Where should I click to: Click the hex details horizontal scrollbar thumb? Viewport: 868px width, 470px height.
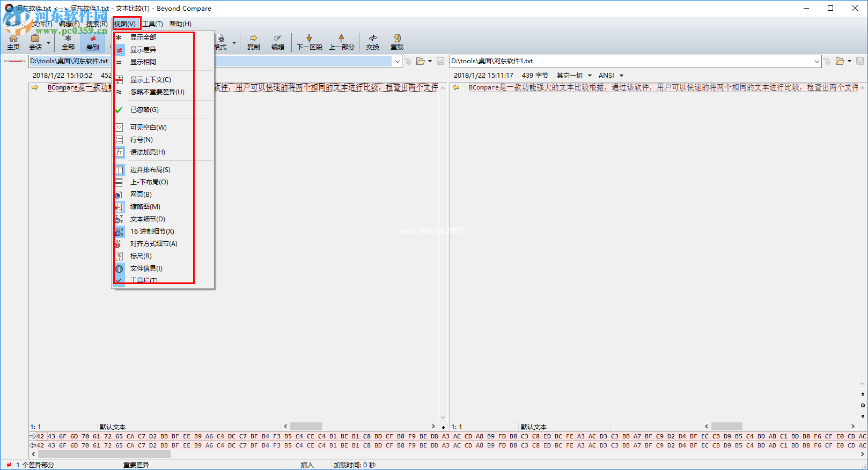(x=104, y=454)
